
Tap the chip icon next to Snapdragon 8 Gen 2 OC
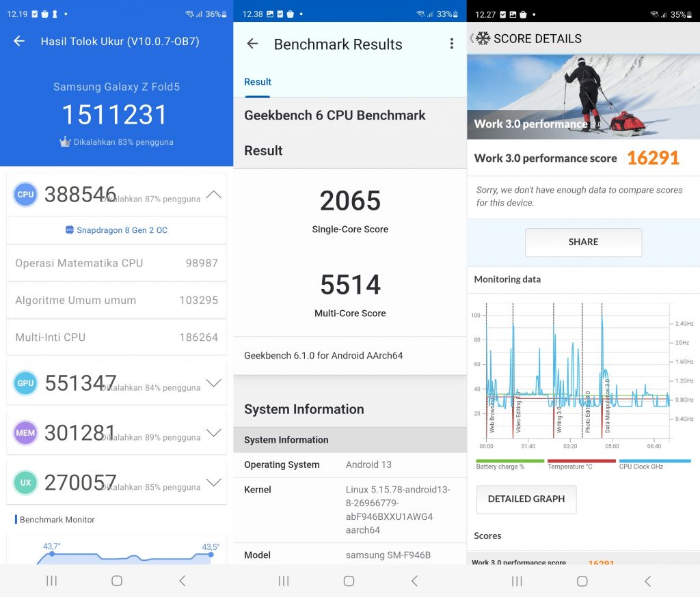click(69, 230)
